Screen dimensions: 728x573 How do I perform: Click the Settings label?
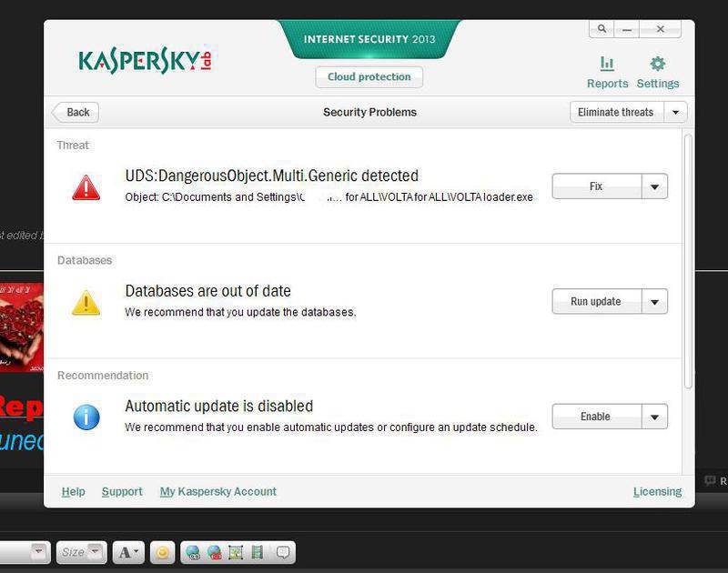657,84
